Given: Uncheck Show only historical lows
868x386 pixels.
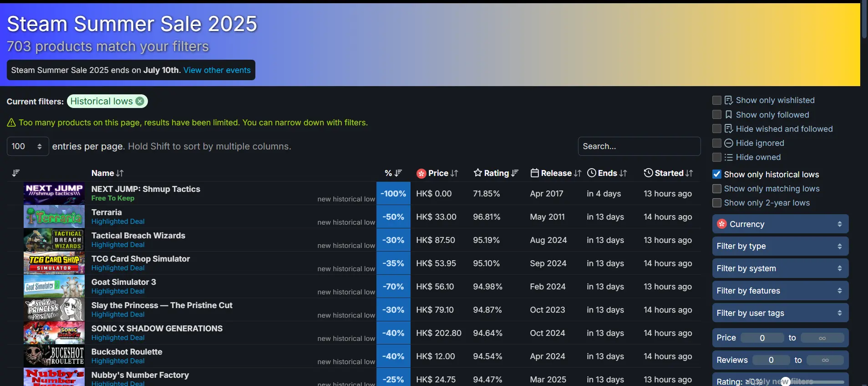Looking at the screenshot, I should point(717,174).
